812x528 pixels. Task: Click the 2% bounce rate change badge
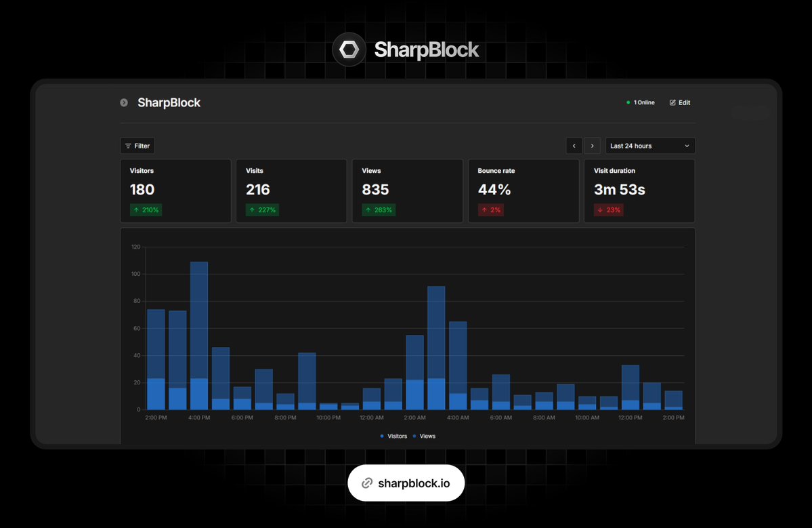coord(491,210)
